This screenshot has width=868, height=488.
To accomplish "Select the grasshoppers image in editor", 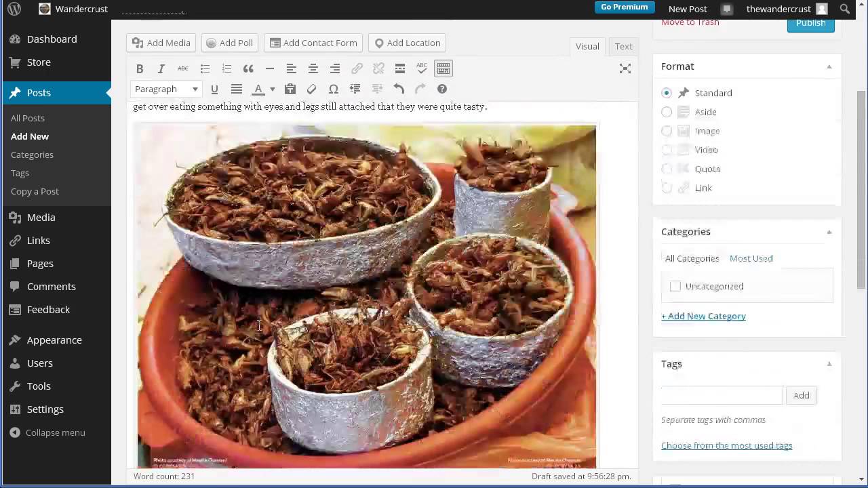I will pyautogui.click(x=366, y=296).
